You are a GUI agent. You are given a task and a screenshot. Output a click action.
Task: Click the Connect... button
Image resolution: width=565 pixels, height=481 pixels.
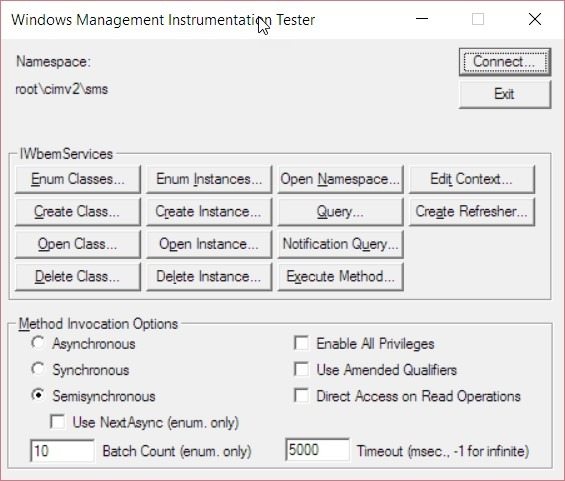coord(505,62)
